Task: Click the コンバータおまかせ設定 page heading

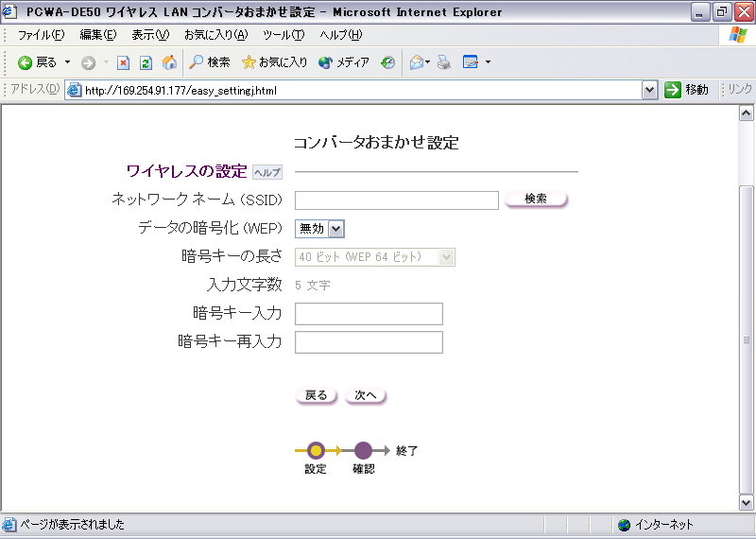Action: coord(376,143)
